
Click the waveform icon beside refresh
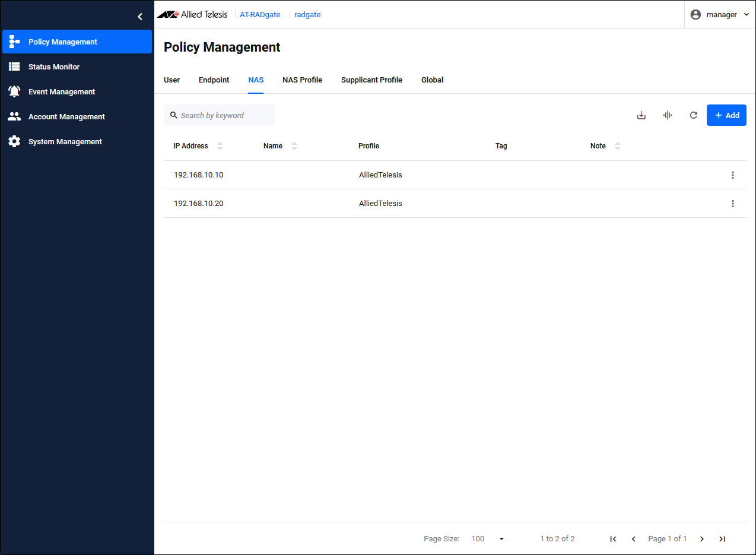pos(667,115)
